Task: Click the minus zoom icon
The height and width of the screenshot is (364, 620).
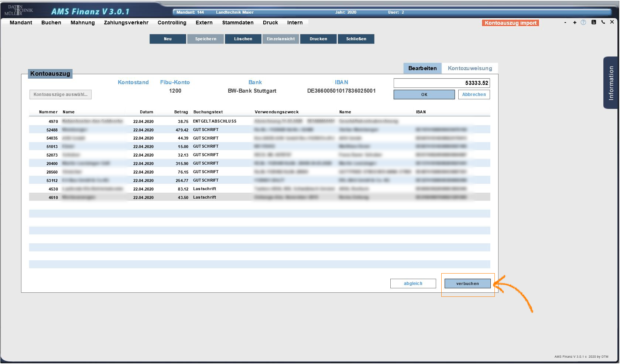Action: click(565, 23)
